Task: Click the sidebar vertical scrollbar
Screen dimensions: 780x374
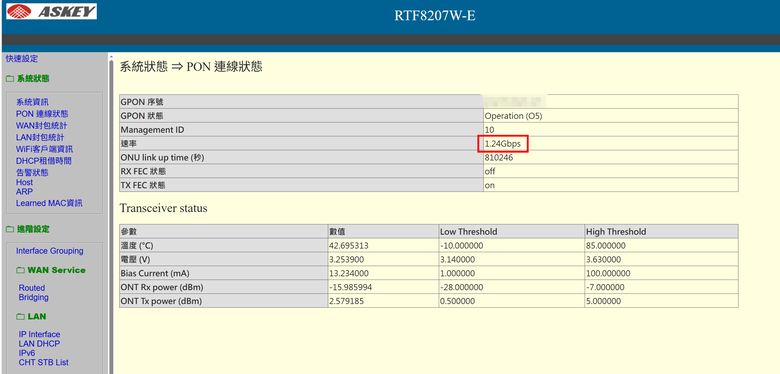Action: click(111, 214)
